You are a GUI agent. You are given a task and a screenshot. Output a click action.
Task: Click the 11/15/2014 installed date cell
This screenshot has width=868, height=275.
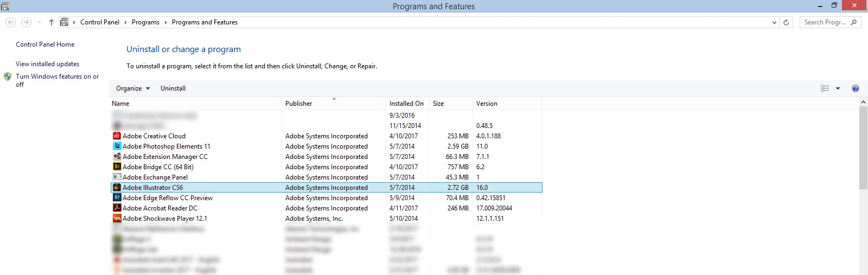click(405, 126)
